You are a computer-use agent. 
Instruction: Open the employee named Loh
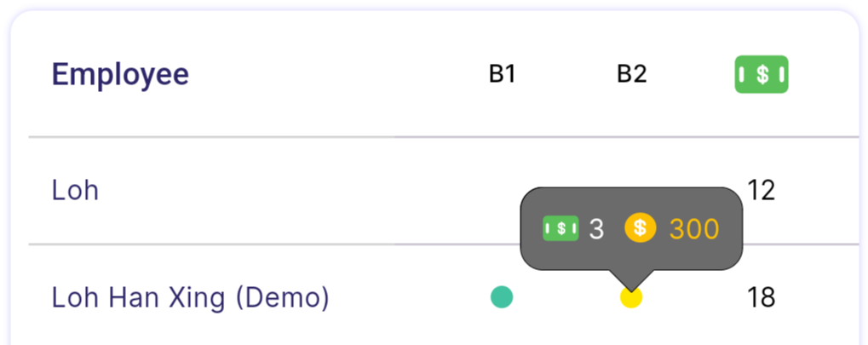[75, 190]
